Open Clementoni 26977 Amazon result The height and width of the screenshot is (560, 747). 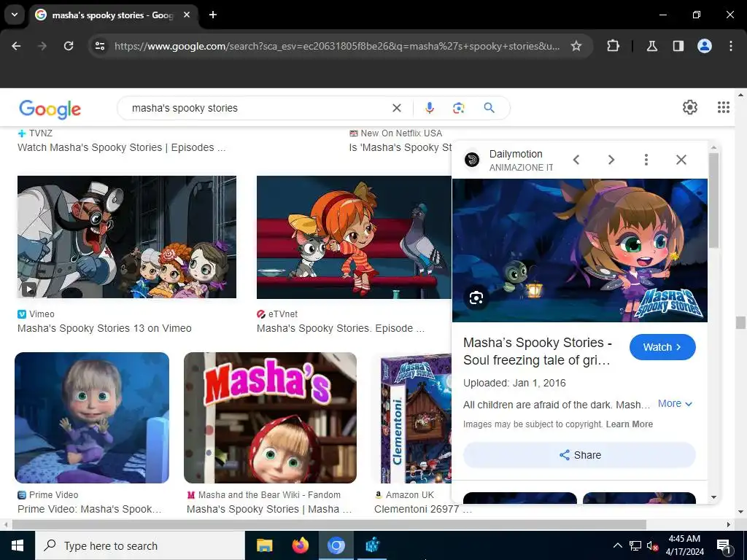pos(422,509)
